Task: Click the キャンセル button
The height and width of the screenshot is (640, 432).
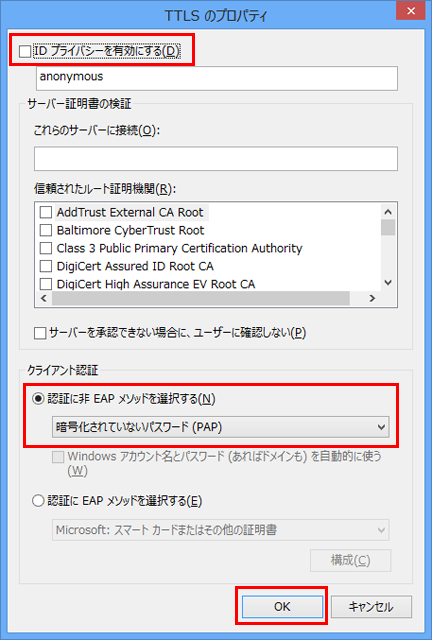Action: point(371,607)
